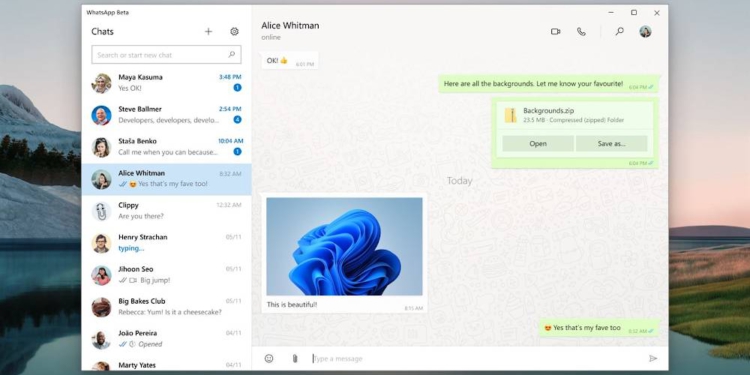This screenshot has width=750, height=375.
Task: Open the Marty Yates chat
Action: click(x=166, y=364)
